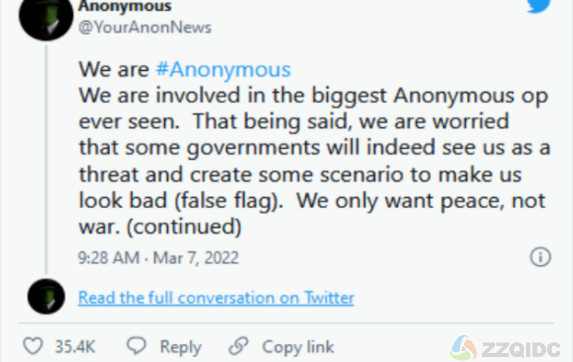Click the Reply button label

tap(181, 347)
